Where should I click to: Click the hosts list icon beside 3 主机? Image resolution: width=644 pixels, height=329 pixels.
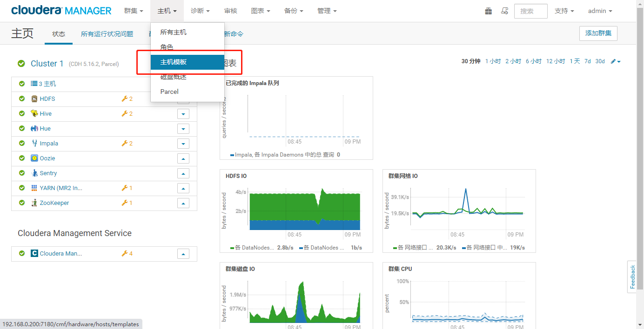click(34, 84)
